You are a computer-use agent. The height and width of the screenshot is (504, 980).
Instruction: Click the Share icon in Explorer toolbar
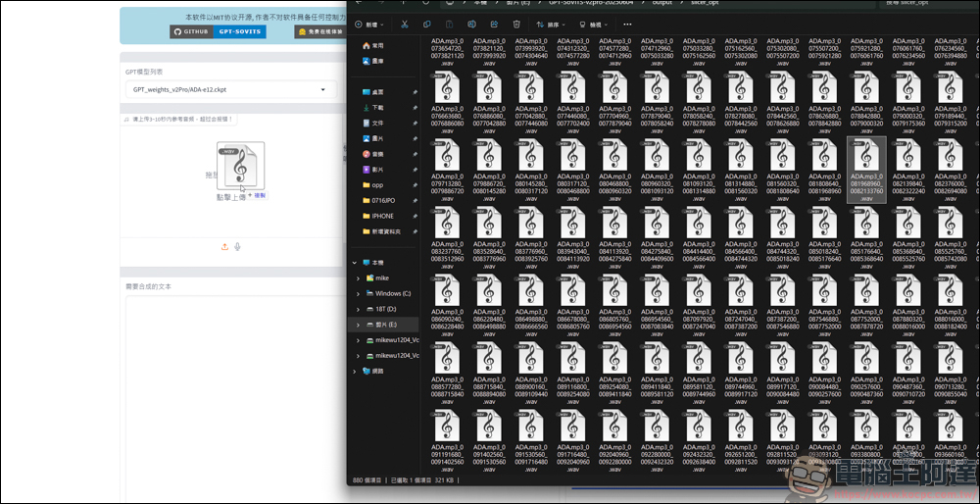[494, 25]
